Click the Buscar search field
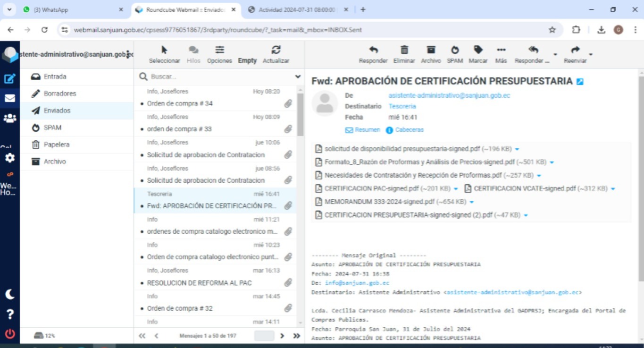The width and height of the screenshot is (644, 348). (219, 76)
